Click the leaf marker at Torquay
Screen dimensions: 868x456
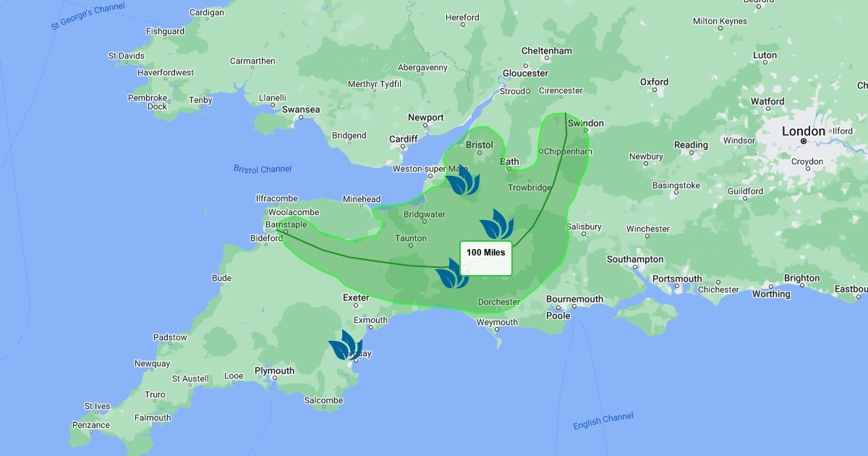pos(345,346)
